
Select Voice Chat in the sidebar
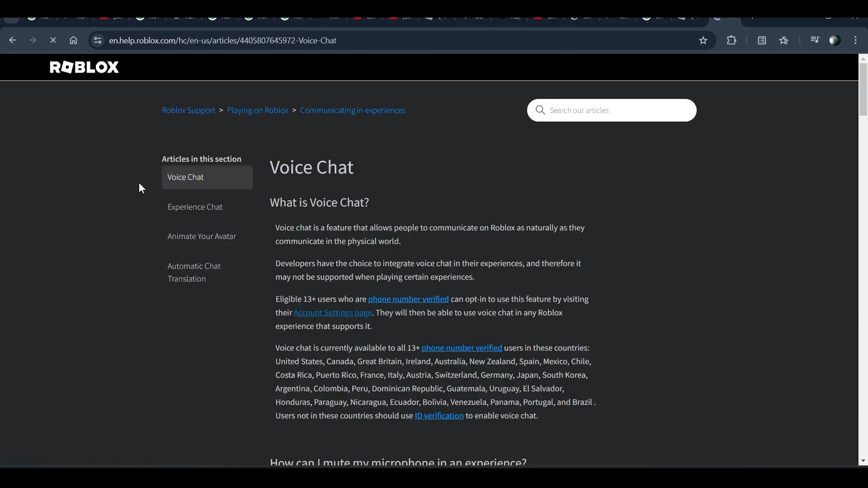point(207,177)
